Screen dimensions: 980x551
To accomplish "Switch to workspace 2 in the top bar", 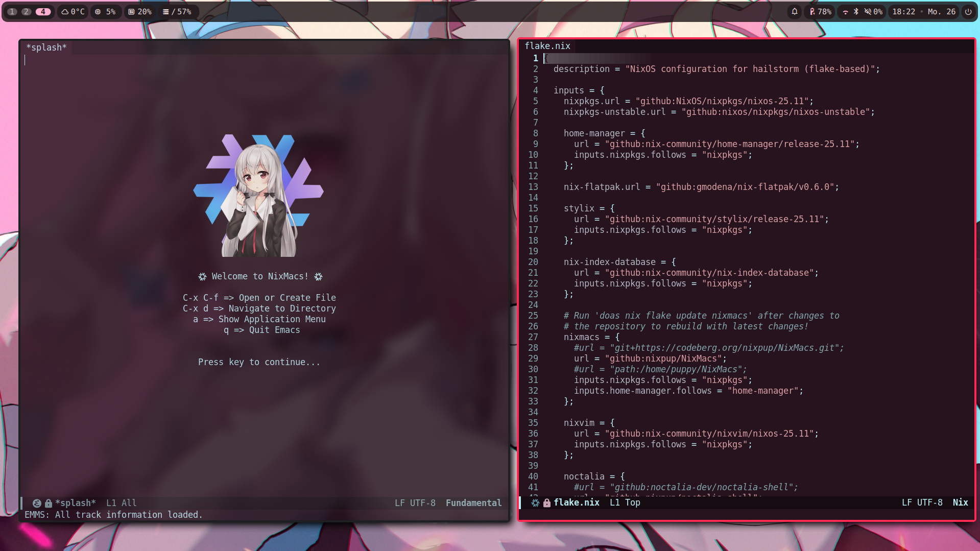I will point(26,11).
